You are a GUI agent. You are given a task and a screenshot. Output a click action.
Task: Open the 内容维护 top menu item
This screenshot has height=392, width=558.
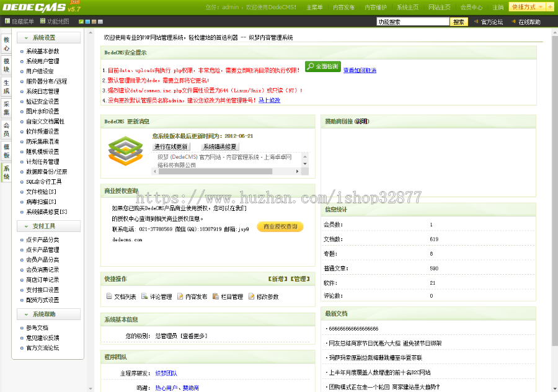click(x=376, y=7)
